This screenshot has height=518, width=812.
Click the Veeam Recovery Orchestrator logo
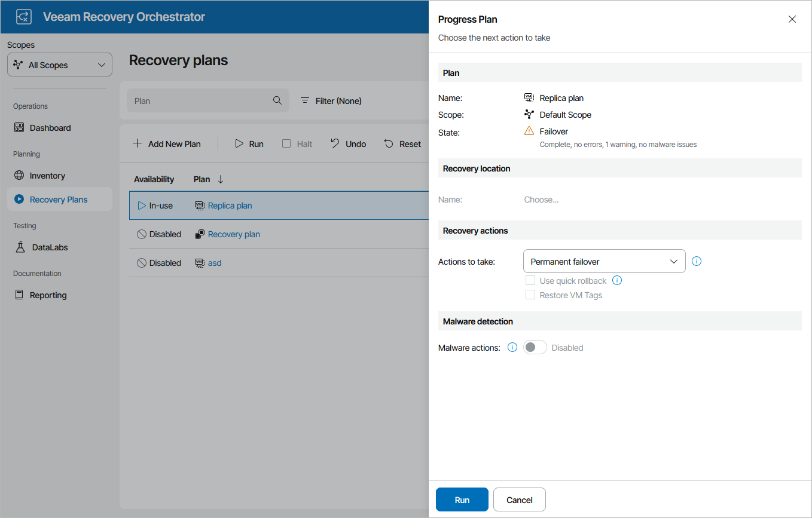pos(23,16)
